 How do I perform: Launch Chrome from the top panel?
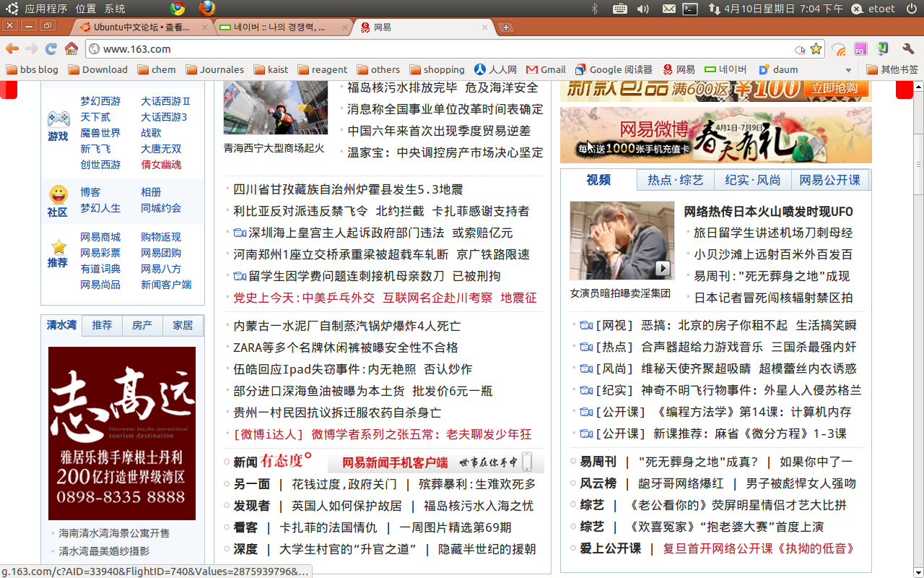click(178, 9)
